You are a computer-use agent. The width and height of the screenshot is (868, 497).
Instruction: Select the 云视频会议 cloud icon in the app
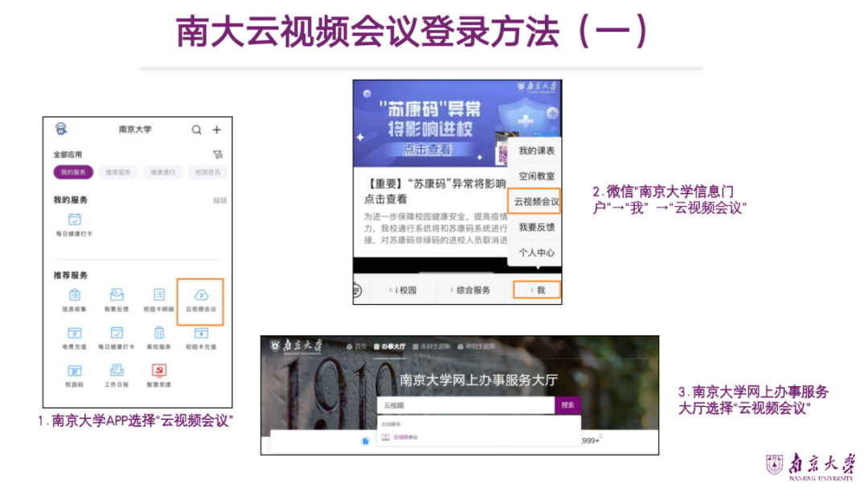(200, 295)
